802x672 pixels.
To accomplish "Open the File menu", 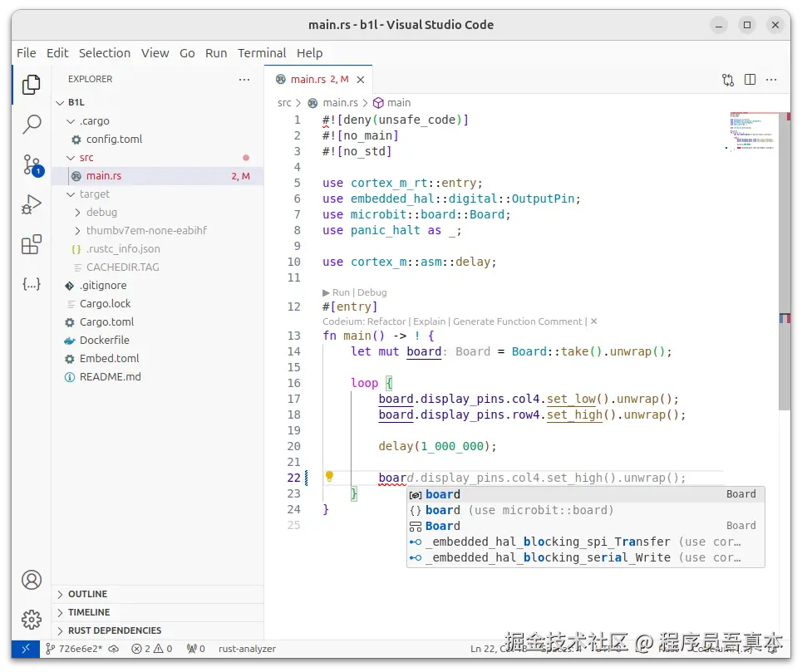I will 26,53.
